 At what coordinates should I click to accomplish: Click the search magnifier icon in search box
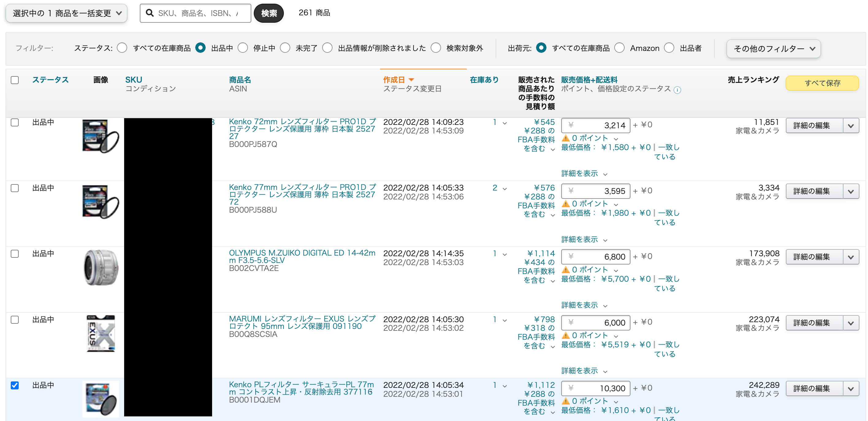[150, 13]
